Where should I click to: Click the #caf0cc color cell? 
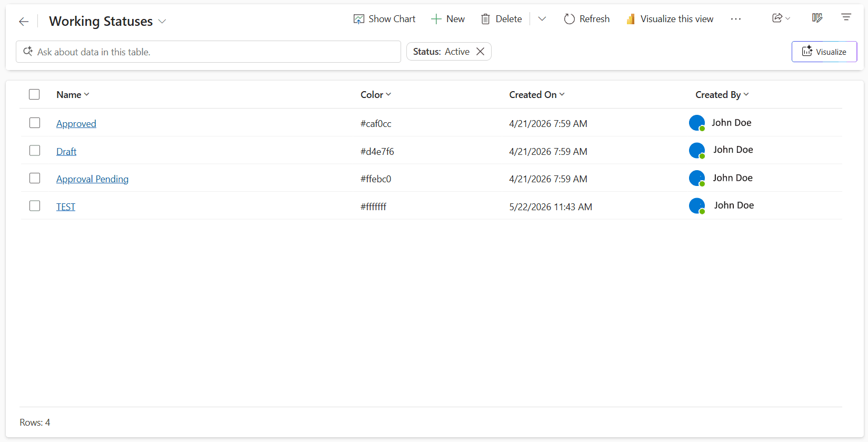(376, 124)
